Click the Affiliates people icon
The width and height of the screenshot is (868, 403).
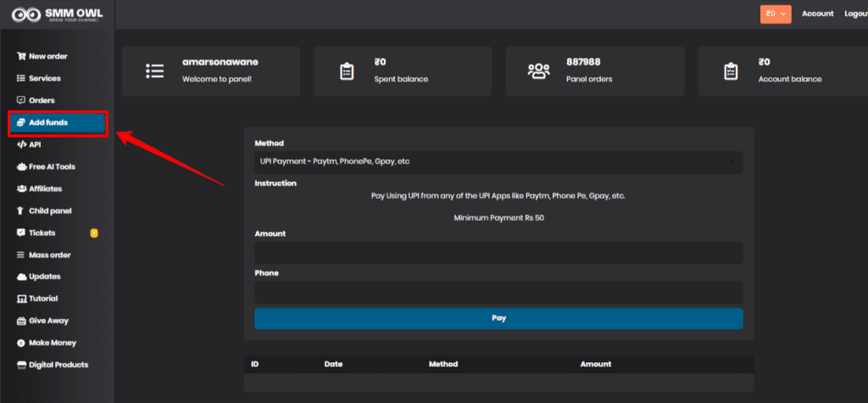tap(21, 188)
